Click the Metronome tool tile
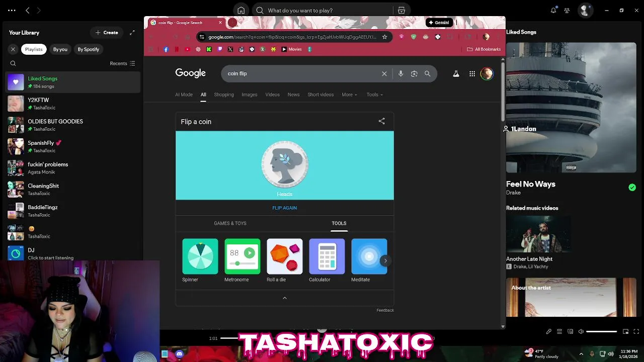The width and height of the screenshot is (644, 362). point(243,260)
